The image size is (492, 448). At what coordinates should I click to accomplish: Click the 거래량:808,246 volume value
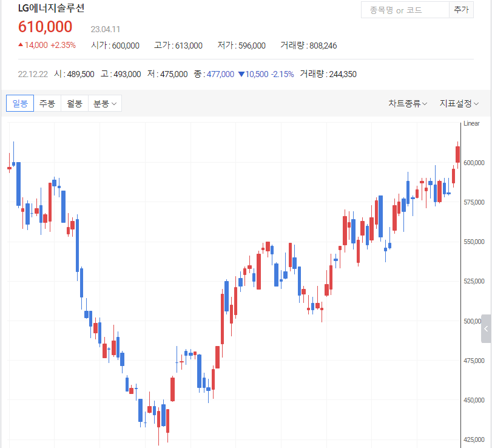pyautogui.click(x=308, y=46)
